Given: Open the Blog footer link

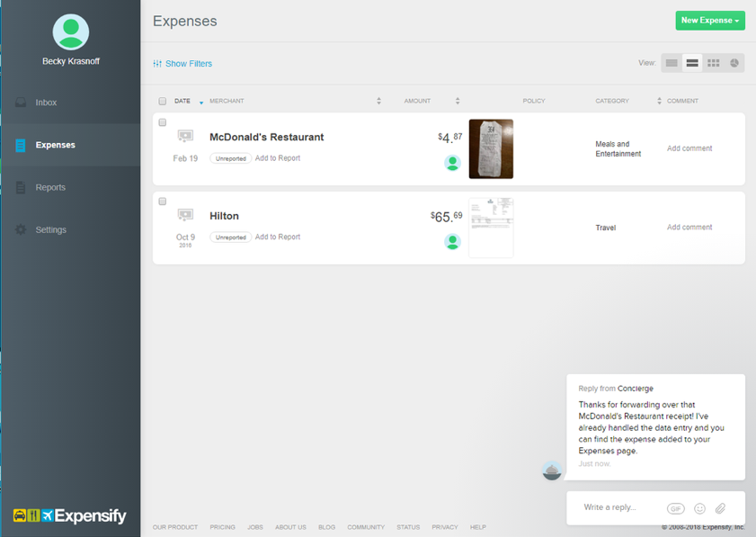Looking at the screenshot, I should pos(326,527).
